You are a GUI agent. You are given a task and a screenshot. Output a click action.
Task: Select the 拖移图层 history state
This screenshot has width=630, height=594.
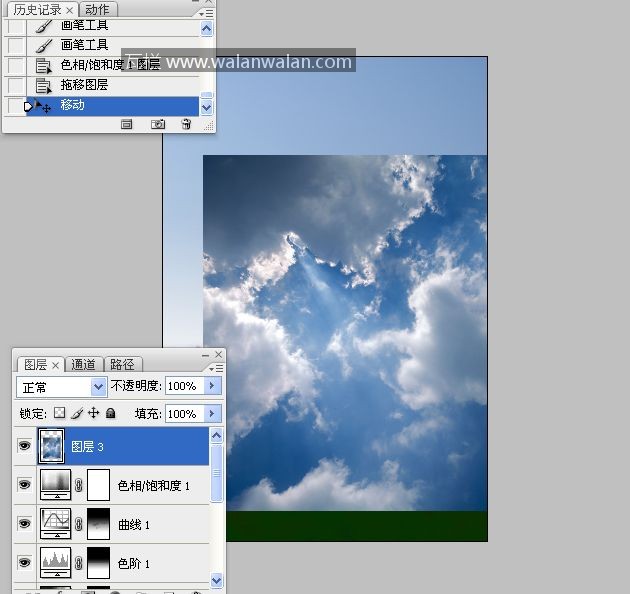pyautogui.click(x=84, y=85)
